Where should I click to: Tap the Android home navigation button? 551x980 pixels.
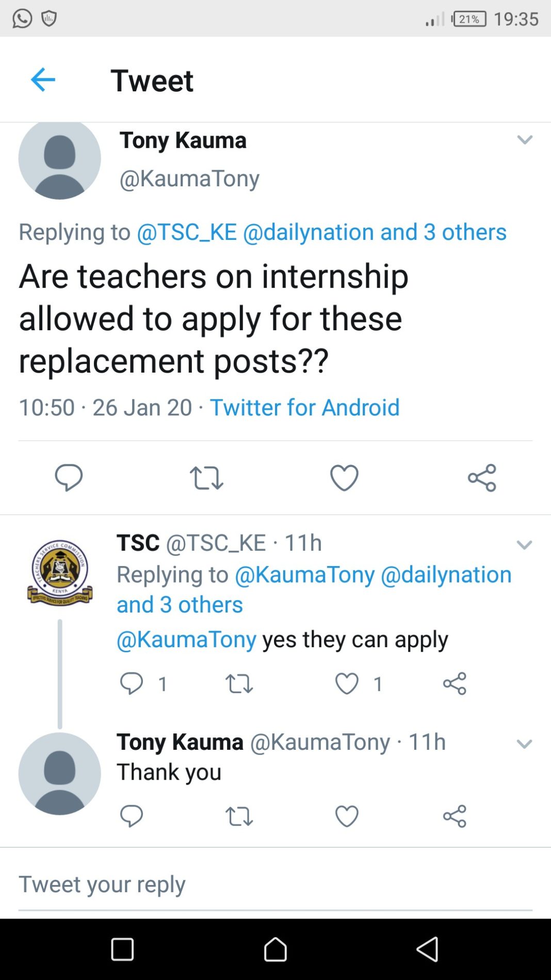point(275,949)
